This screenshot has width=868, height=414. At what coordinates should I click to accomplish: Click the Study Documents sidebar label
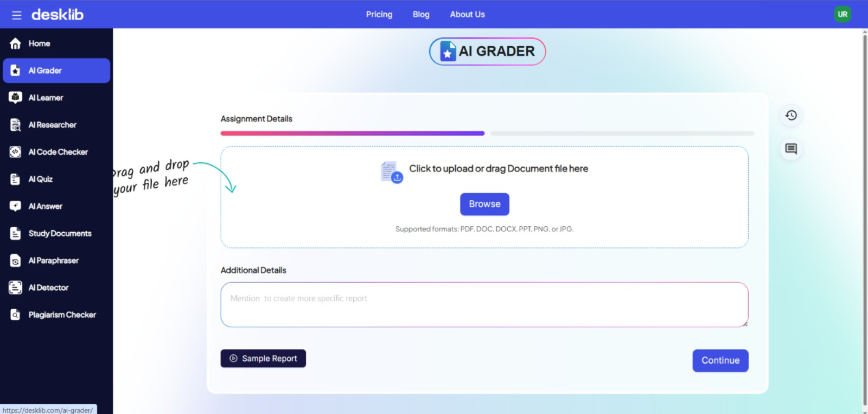pyautogui.click(x=60, y=233)
